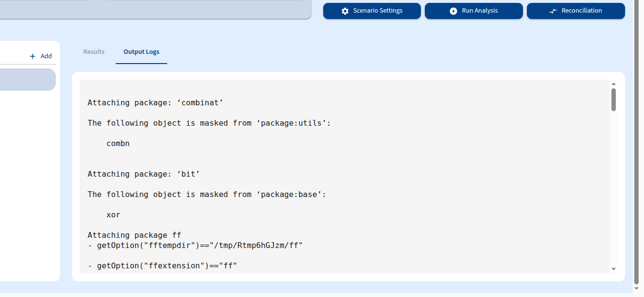Select the combinat package log line
Image resolution: width=644 pixels, height=297 pixels.
[x=155, y=102]
